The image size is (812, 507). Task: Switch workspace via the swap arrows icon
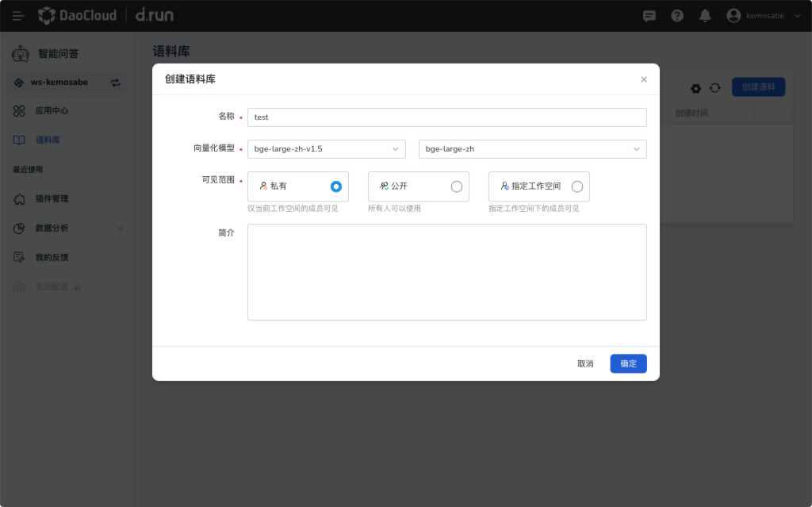[x=116, y=83]
